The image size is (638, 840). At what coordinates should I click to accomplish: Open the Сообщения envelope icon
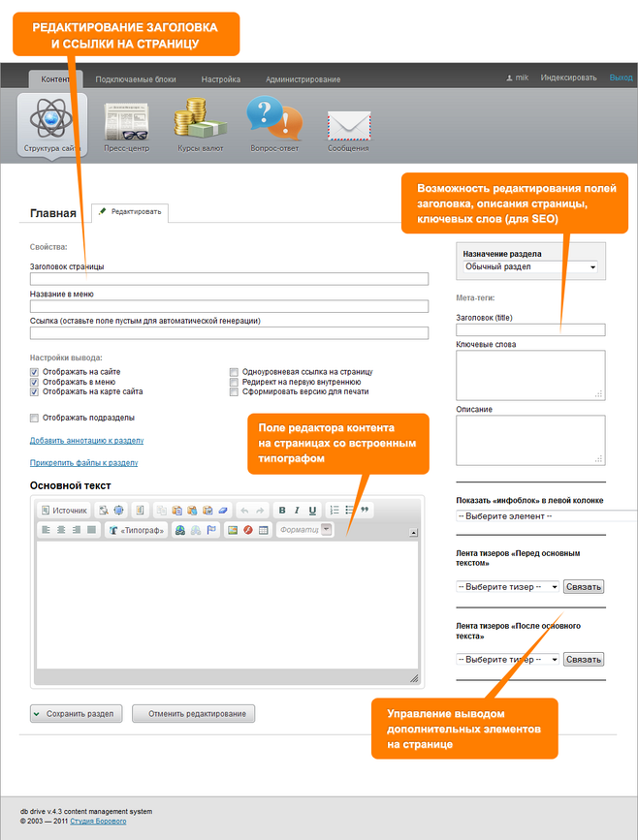point(348,126)
